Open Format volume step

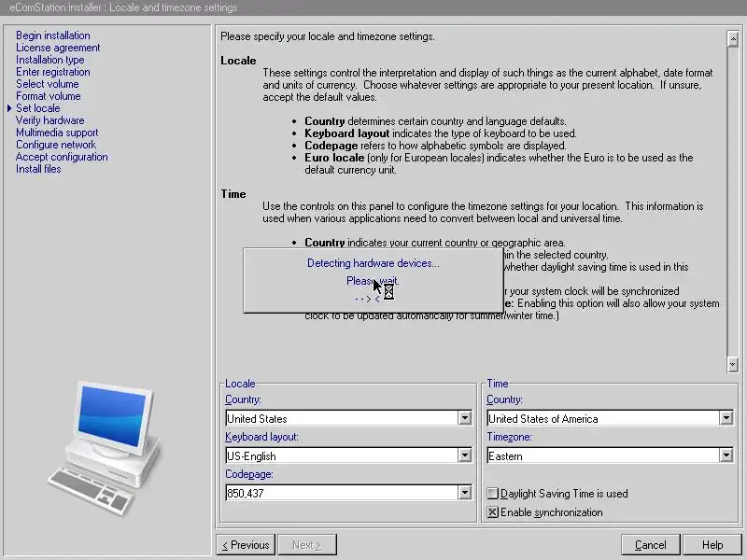point(49,96)
